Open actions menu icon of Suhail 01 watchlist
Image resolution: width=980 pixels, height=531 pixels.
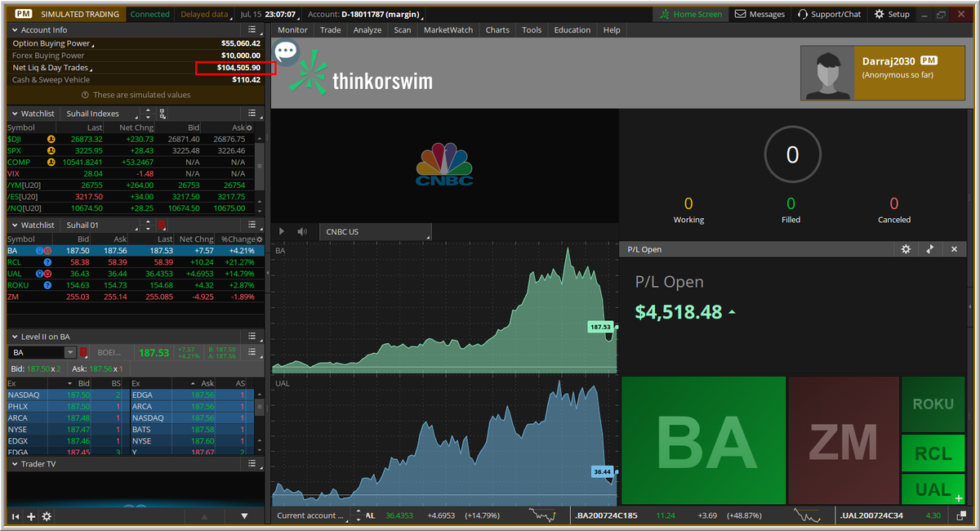pyautogui.click(x=254, y=225)
